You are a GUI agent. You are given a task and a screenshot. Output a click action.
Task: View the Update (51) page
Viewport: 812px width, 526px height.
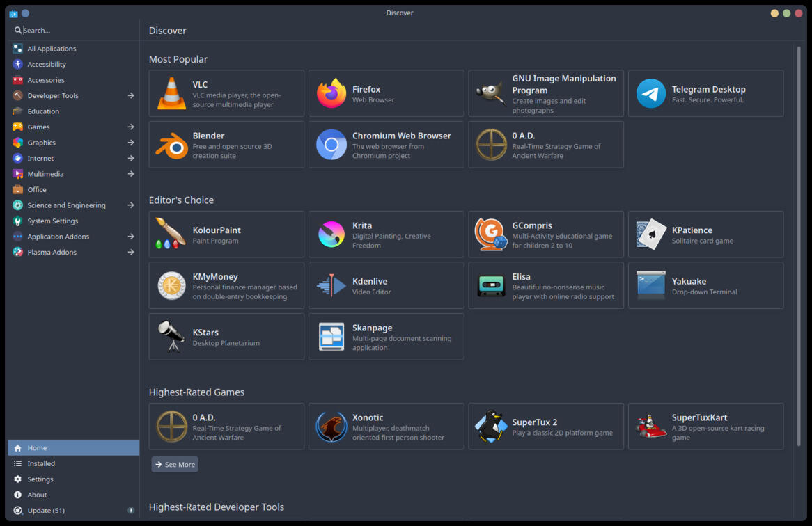click(74, 511)
